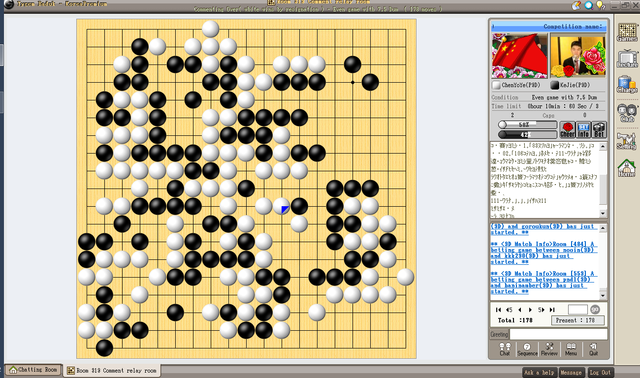Click the scroll down arrow in match info list
This screenshot has width=640, height=378.
603,295
